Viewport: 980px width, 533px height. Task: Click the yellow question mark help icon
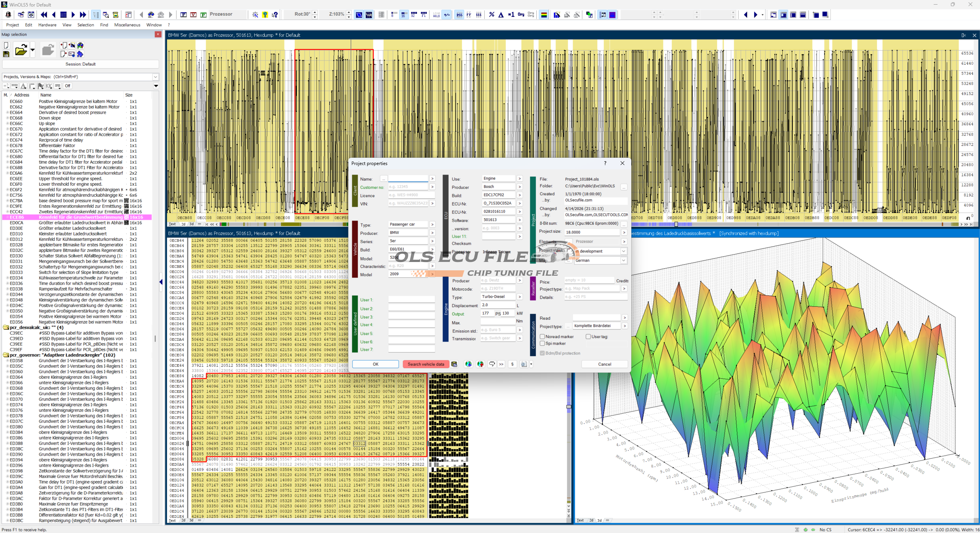265,15
